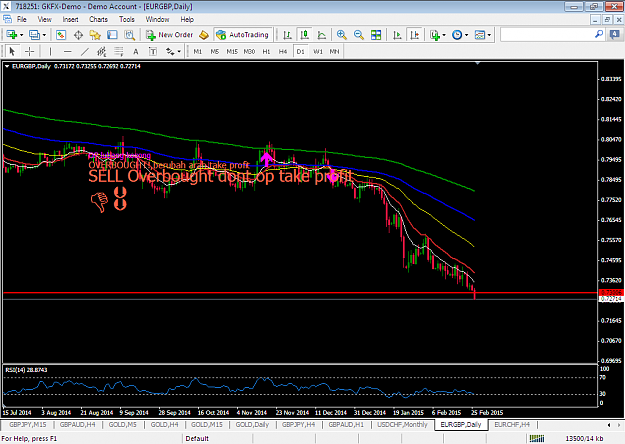Open the Tools menu
This screenshot has height=444, width=625.
tap(127, 19)
